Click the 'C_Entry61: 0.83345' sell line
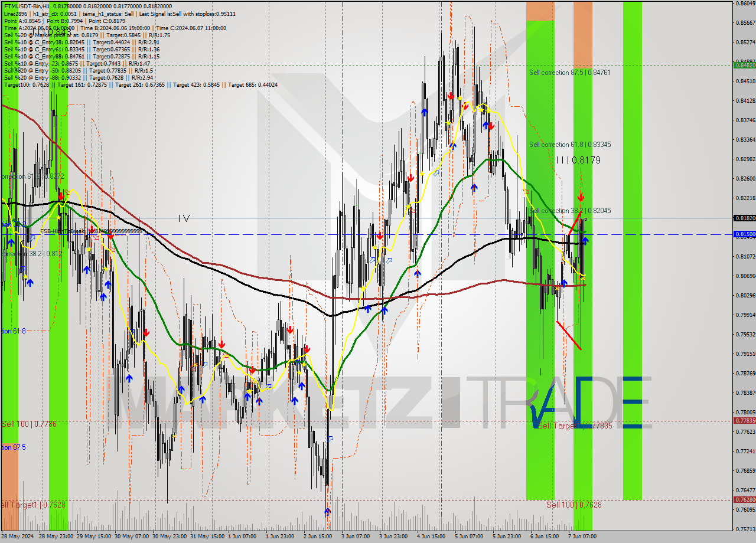Viewport: 756px width, 543px height. [x=82, y=49]
